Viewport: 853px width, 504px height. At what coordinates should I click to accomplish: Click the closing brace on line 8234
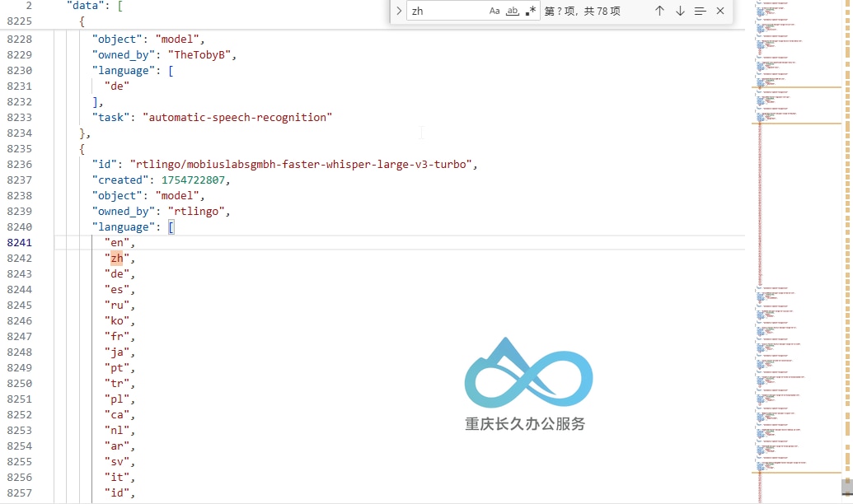(82, 133)
